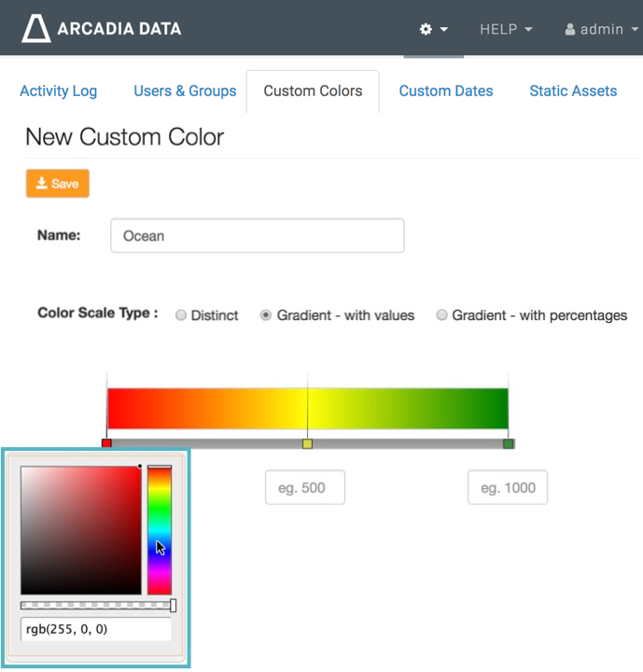Click the red gradient stop marker
Image resolution: width=643 pixels, height=672 pixels.
tap(106, 443)
